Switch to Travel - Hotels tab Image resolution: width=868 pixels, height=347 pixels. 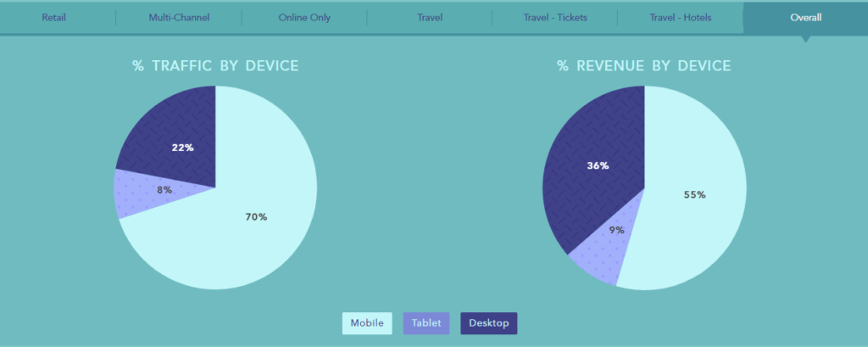(681, 18)
